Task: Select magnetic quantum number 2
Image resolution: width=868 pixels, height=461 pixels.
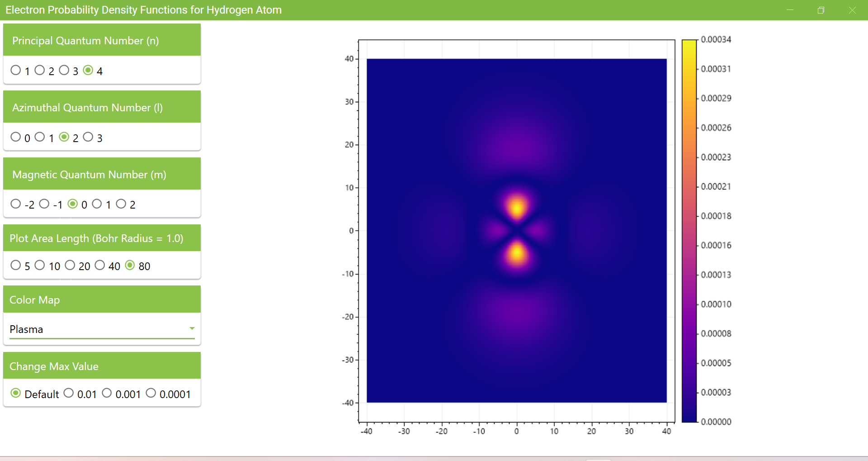Action: click(121, 204)
